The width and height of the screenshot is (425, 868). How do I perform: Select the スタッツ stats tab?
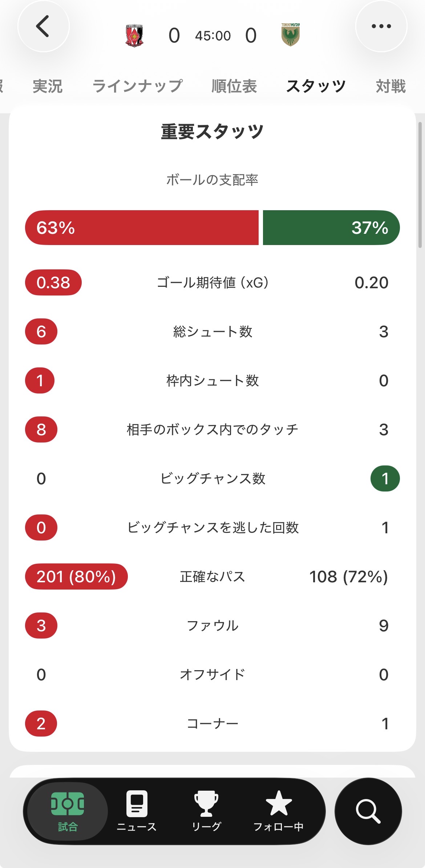point(316,86)
